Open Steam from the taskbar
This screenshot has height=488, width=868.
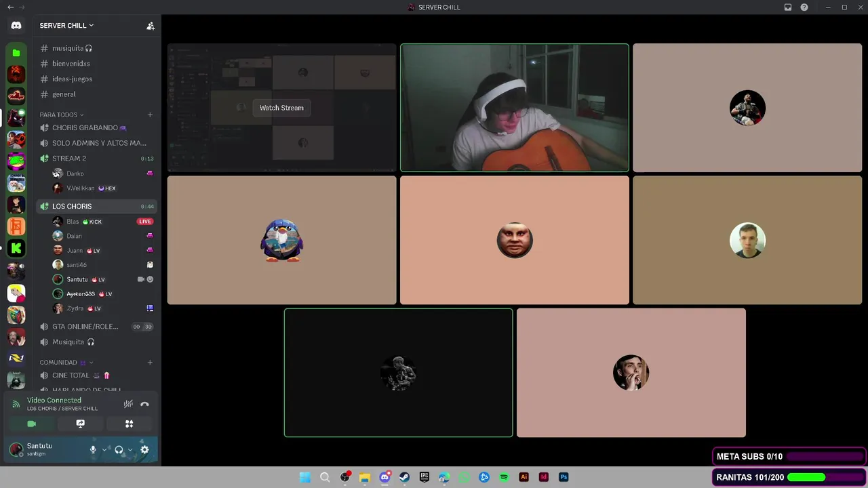(x=404, y=477)
